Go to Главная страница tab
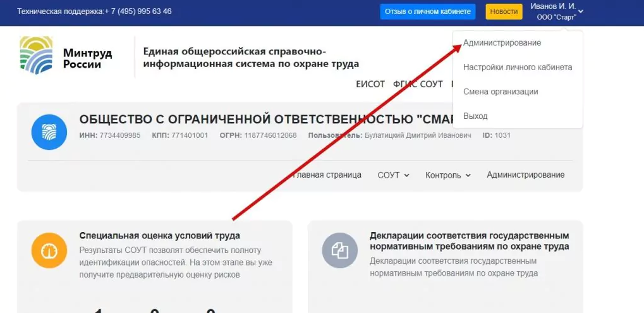The height and width of the screenshot is (313, 644). 327,175
